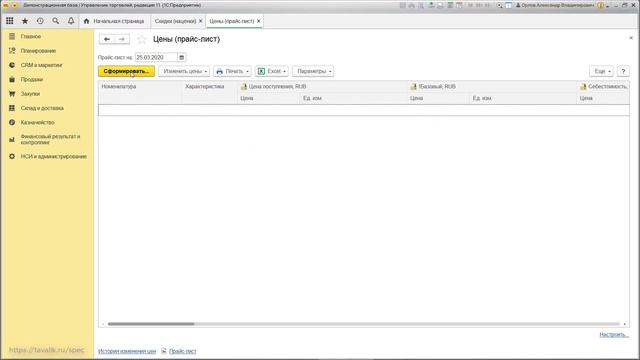This screenshot has height=360, width=640.
Task: Expand the Excel dropdown
Action: (272, 71)
